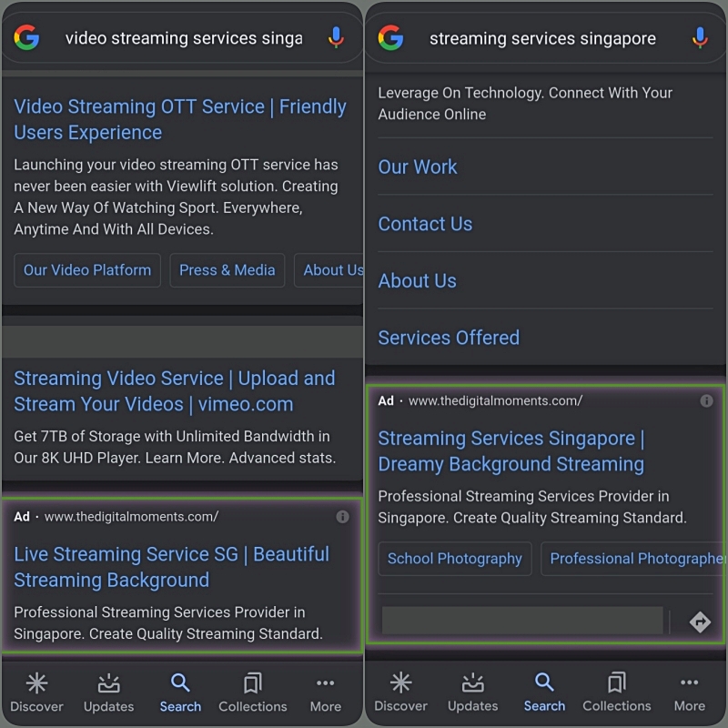Viewport: 728px width, 728px height.
Task: Click the Google logo in the left search bar
Action: pos(26,38)
